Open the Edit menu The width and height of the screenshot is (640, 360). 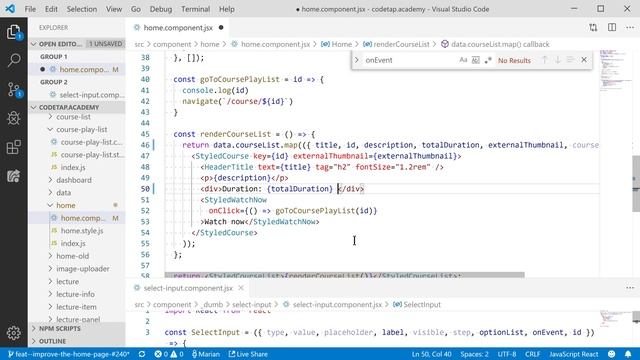51,9
